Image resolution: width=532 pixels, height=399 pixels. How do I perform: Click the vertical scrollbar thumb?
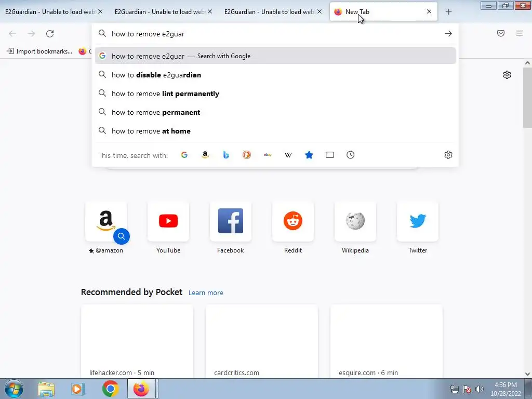point(527,97)
